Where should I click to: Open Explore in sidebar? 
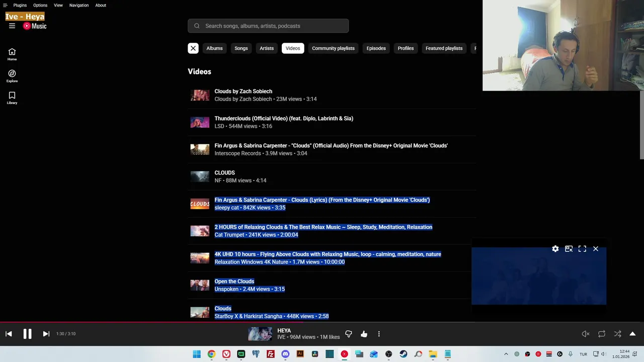pos(12,76)
